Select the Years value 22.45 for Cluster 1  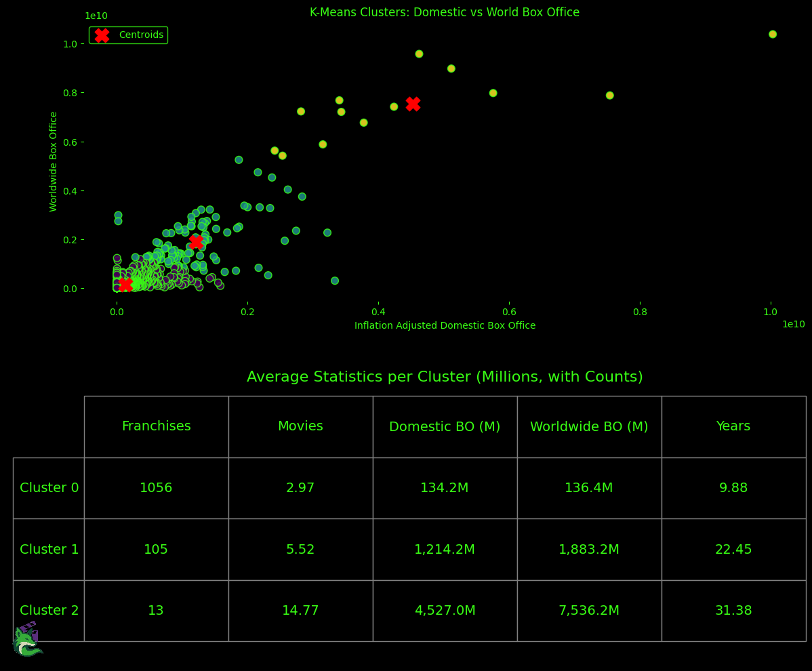tap(733, 549)
